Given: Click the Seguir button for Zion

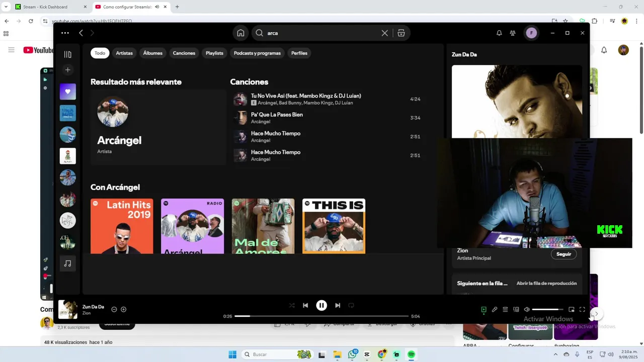Looking at the screenshot, I should click(563, 254).
